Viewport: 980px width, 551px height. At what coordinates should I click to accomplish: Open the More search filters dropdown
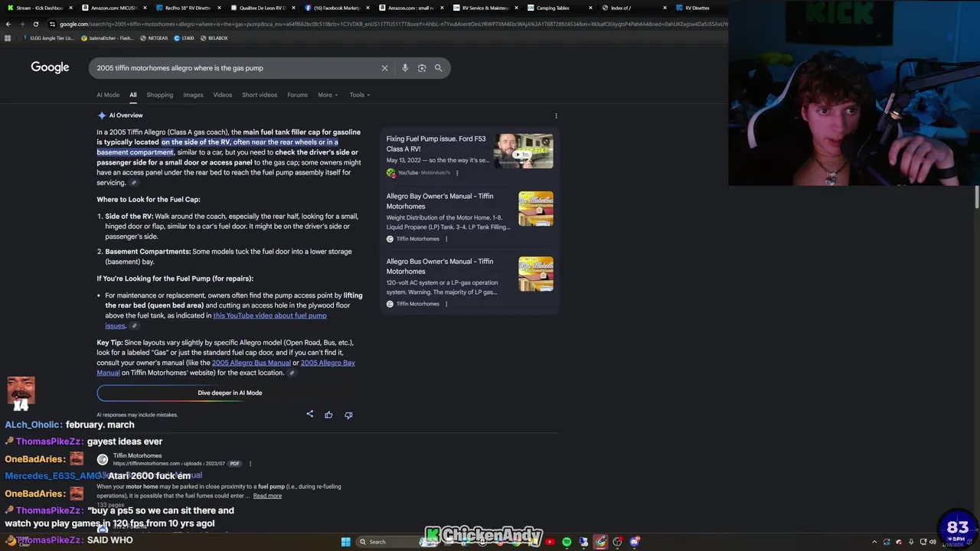tap(328, 95)
